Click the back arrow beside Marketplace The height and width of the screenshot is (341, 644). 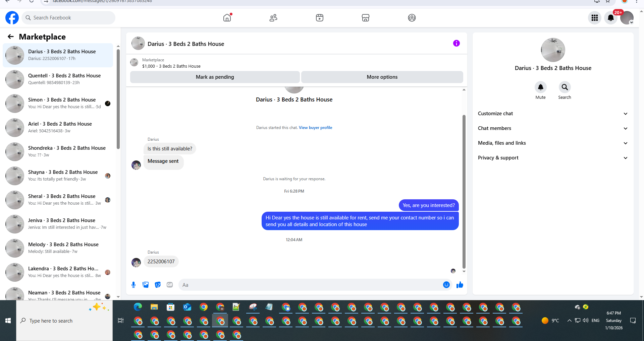(11, 37)
